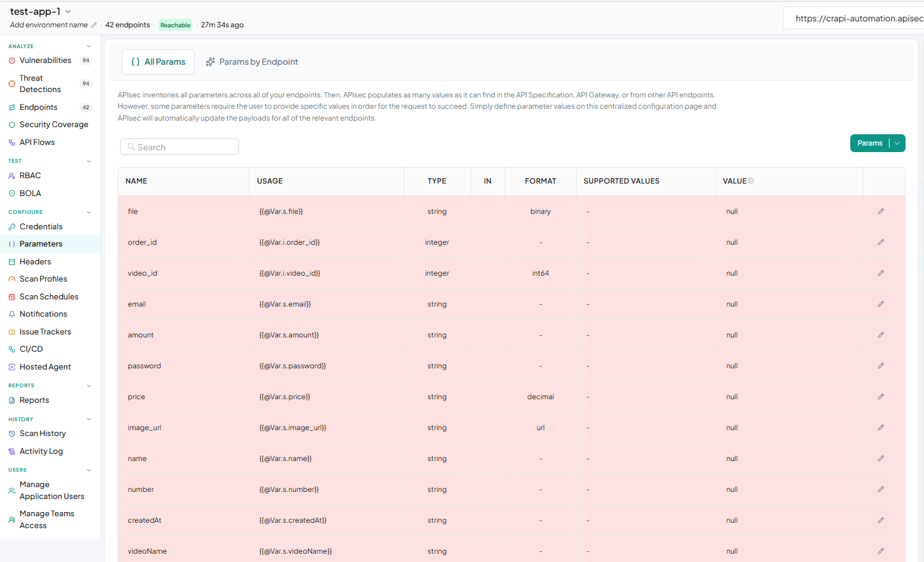Click the Reachable status badge

(x=175, y=25)
